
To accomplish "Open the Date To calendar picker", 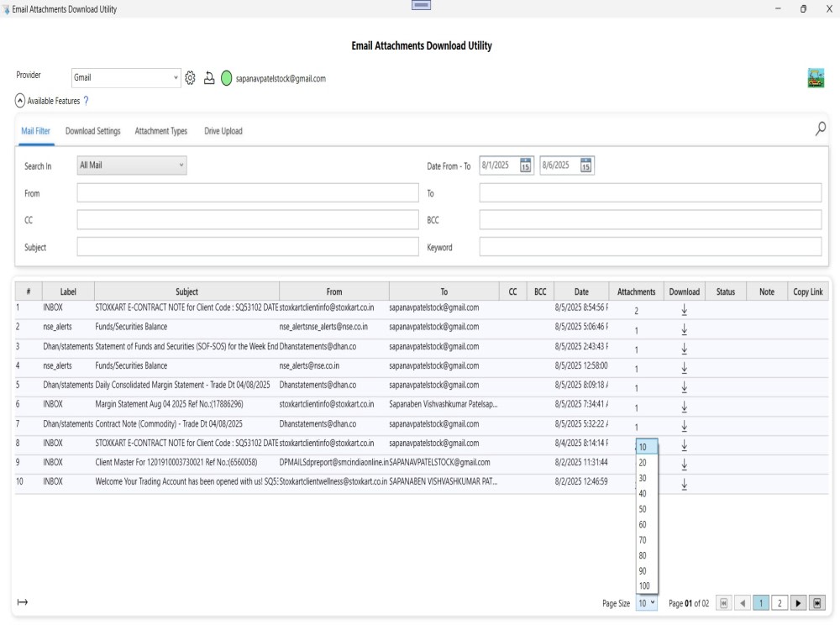I will (585, 165).
